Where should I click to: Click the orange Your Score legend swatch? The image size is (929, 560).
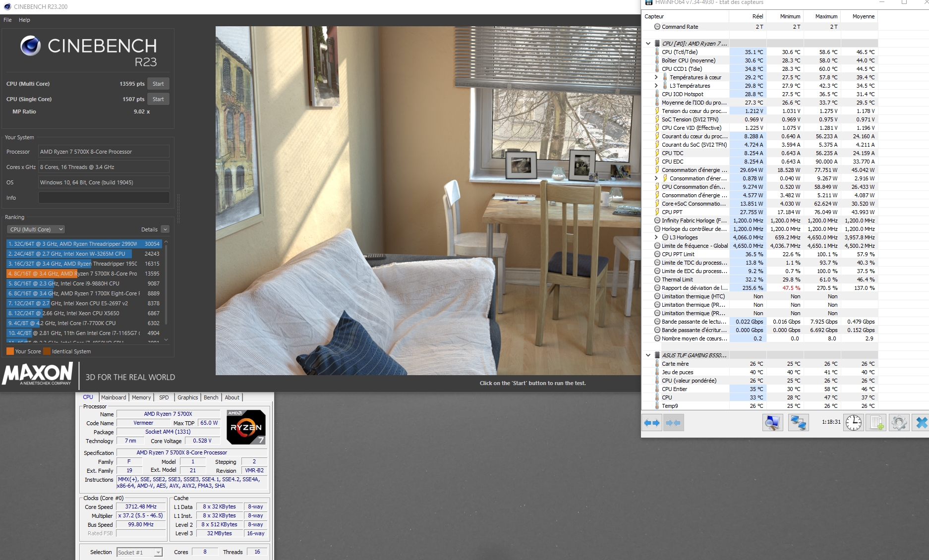tap(10, 351)
